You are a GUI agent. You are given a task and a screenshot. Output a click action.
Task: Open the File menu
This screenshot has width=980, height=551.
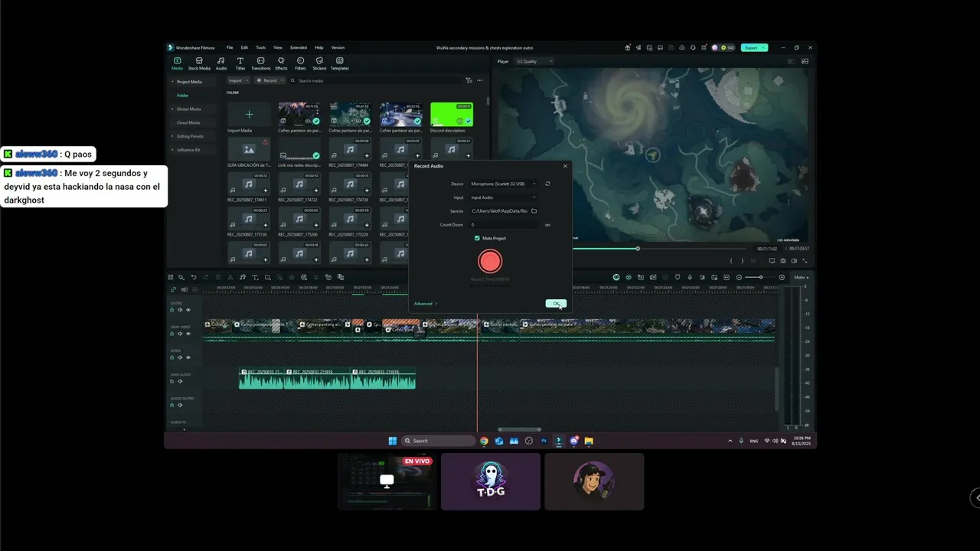pos(230,47)
